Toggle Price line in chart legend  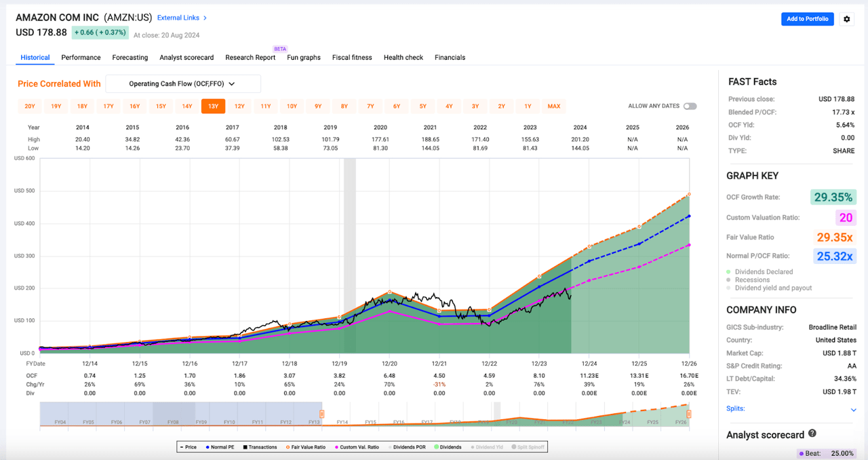coord(187,447)
